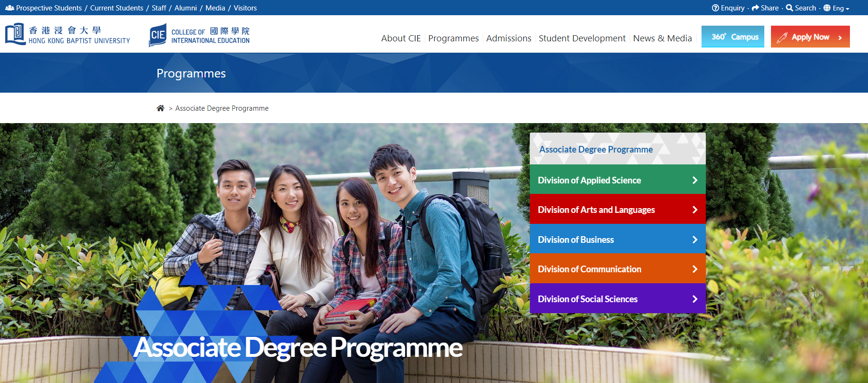The image size is (868, 383).
Task: Open Media link in top bar
Action: pos(215,8)
